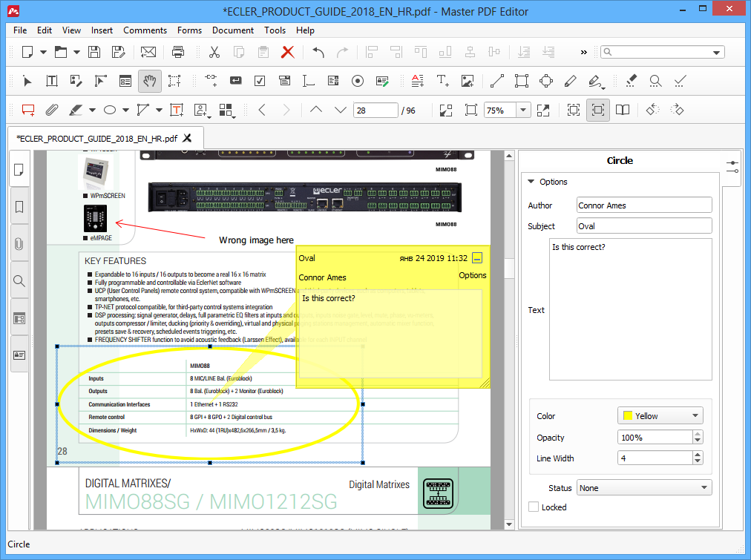Select the Hand tool
751x560 pixels.
(x=150, y=81)
